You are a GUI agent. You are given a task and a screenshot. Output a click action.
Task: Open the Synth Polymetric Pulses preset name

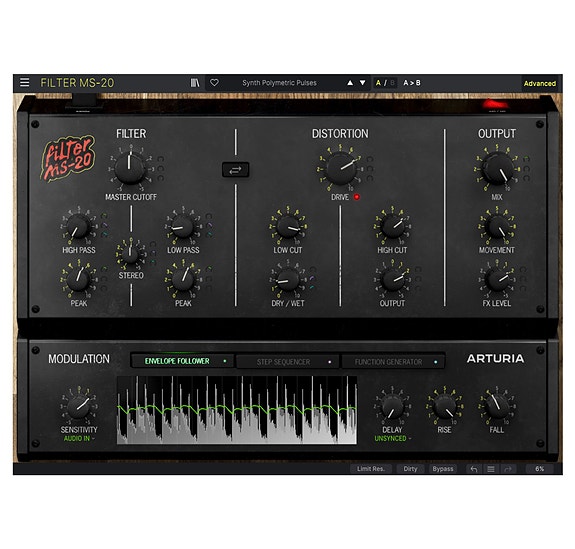point(279,83)
